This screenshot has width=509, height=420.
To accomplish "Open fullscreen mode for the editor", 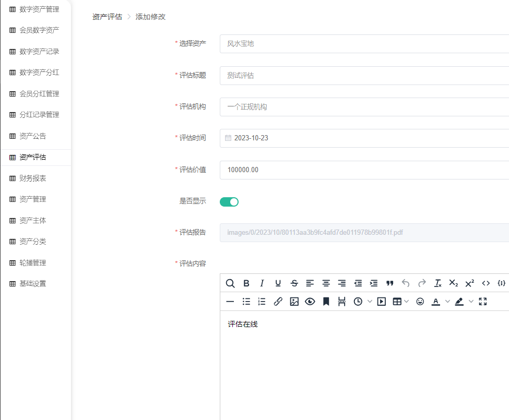I will [x=483, y=302].
